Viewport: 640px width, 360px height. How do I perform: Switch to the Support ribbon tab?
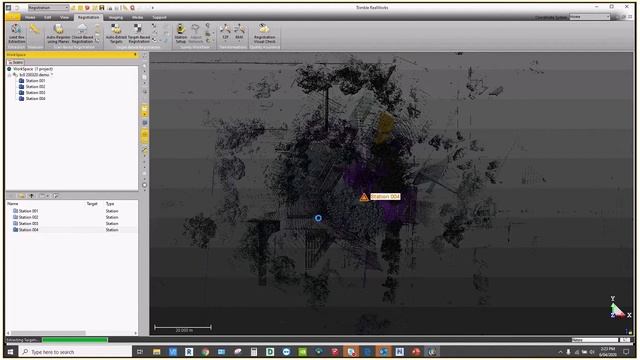click(x=159, y=17)
